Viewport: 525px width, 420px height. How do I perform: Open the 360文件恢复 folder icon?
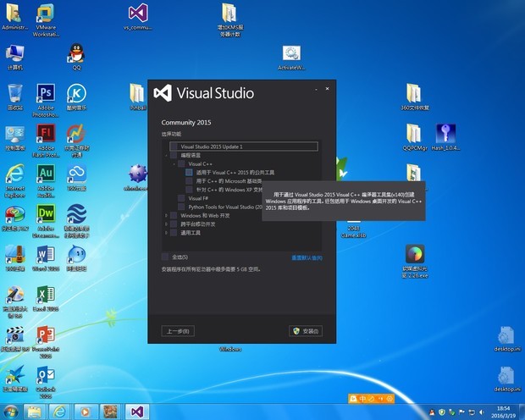click(415, 97)
